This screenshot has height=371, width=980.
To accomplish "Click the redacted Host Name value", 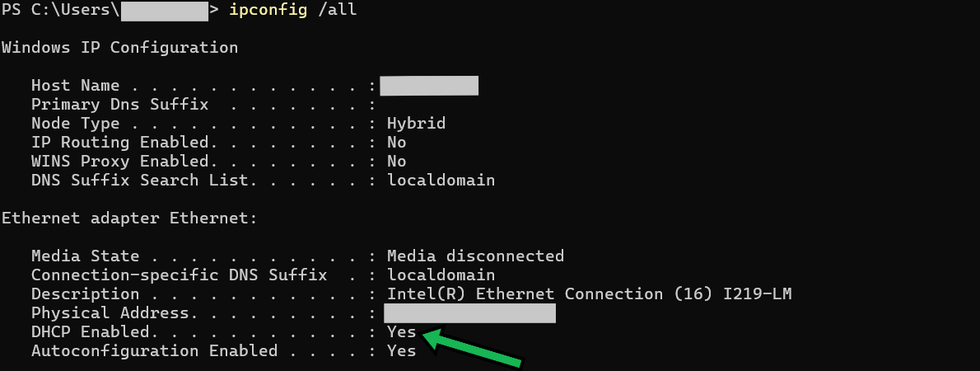I will coord(429,86).
